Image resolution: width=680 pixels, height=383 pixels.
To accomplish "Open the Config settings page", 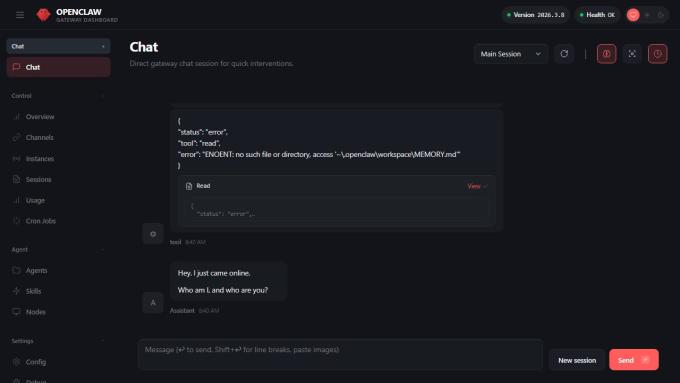I will pos(58,362).
